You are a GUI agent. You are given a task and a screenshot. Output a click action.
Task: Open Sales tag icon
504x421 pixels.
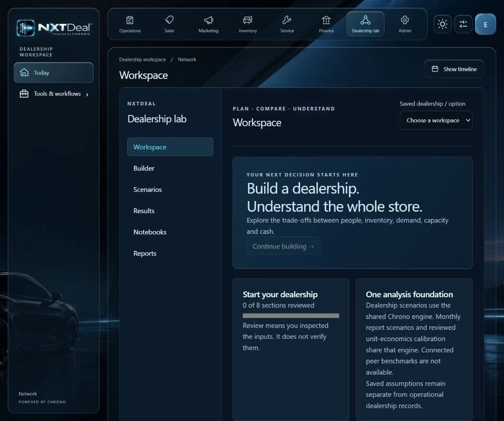[169, 20]
